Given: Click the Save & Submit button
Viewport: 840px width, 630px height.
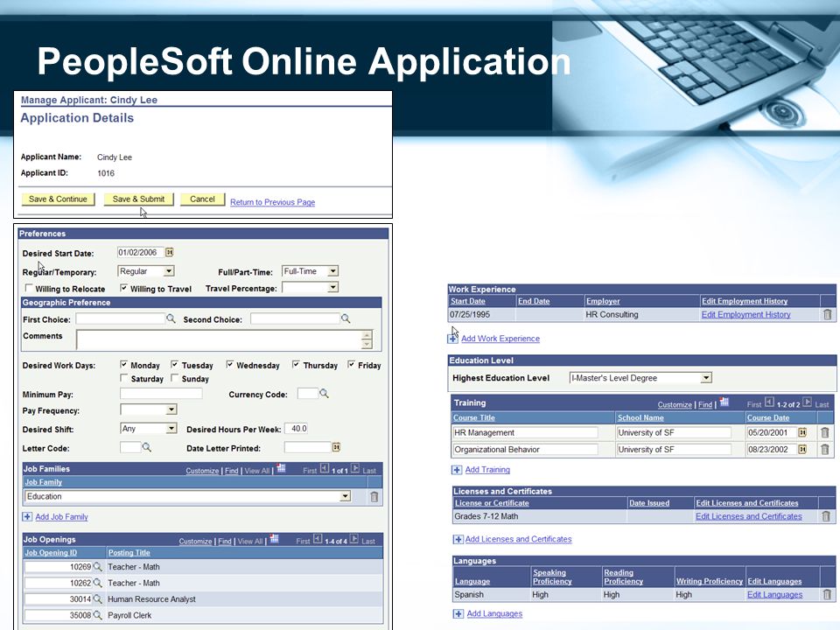Looking at the screenshot, I should point(139,199).
